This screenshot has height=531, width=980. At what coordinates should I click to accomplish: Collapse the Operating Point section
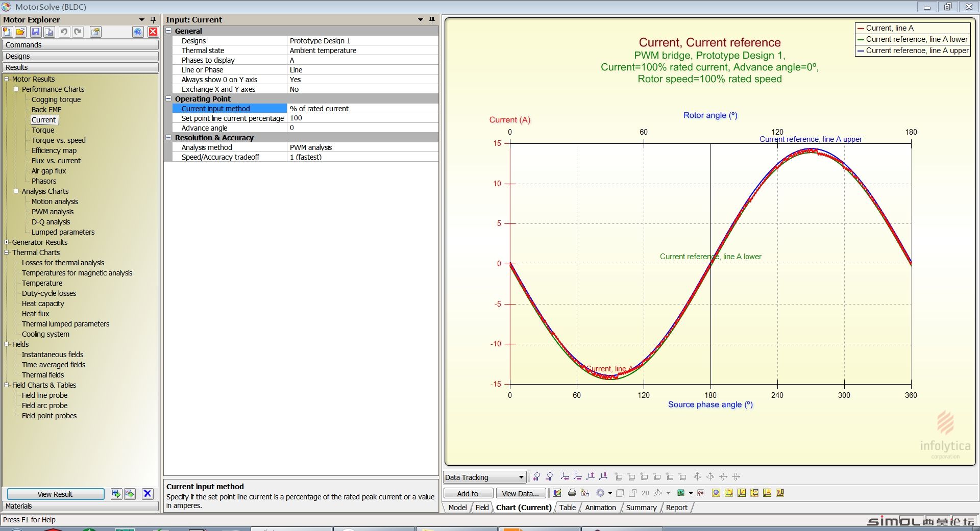(x=168, y=98)
